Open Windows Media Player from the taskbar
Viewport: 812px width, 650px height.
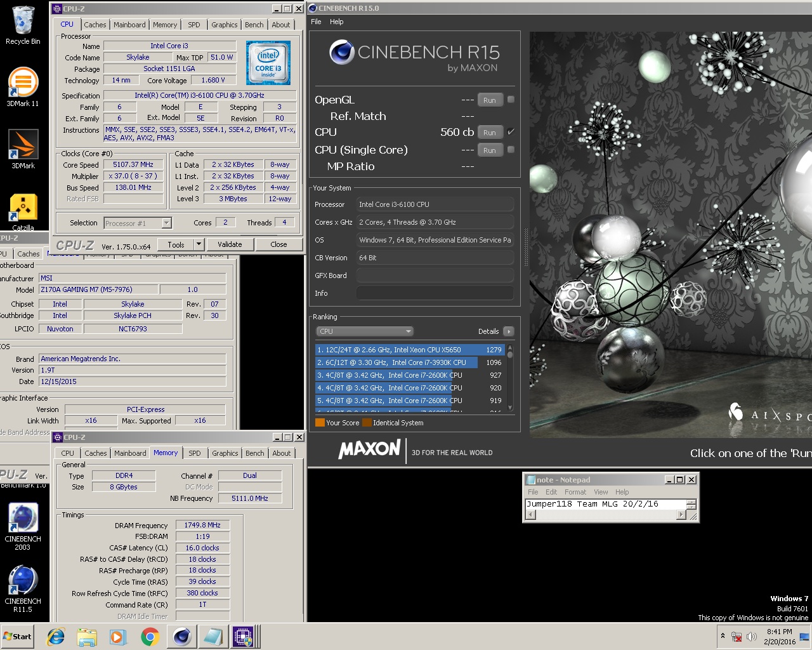pyautogui.click(x=118, y=637)
